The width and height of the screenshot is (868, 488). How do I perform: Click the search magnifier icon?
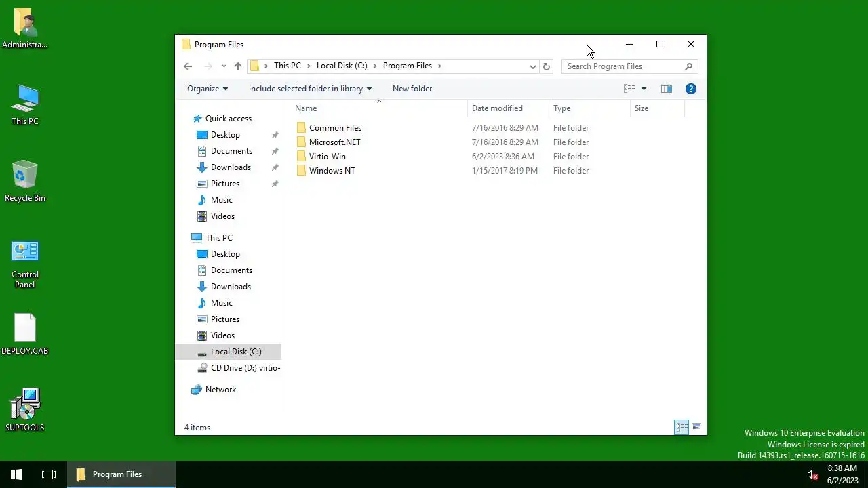688,66
